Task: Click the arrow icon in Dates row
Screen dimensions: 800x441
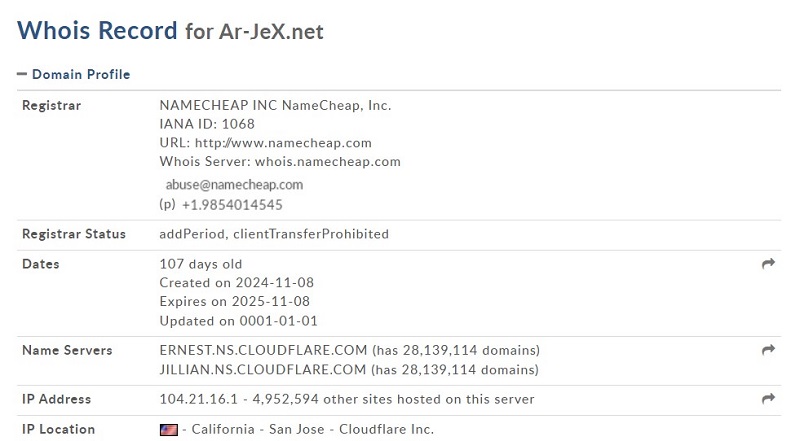Action: (768, 264)
